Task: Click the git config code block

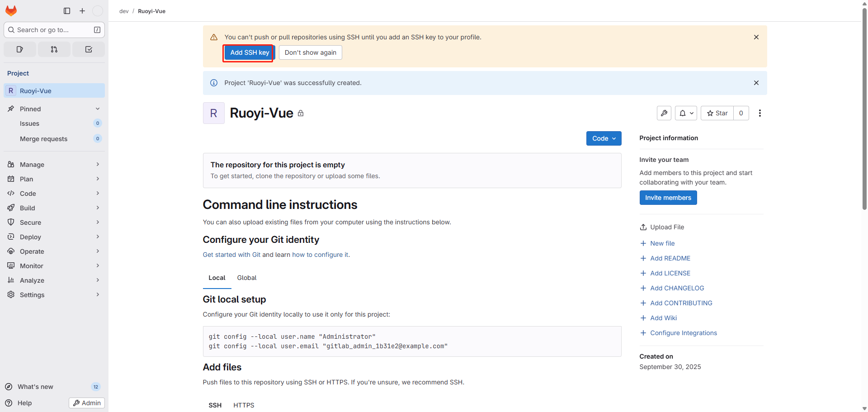Action: (x=412, y=341)
